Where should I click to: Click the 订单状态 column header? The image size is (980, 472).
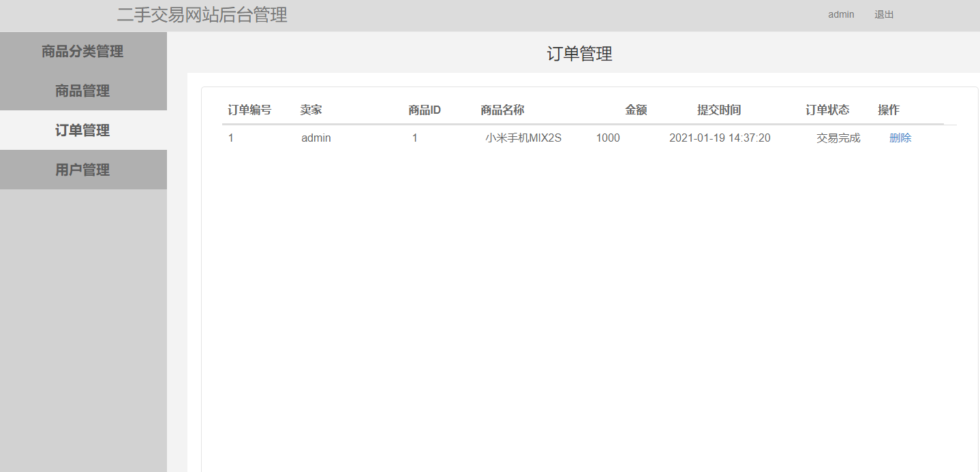click(827, 109)
